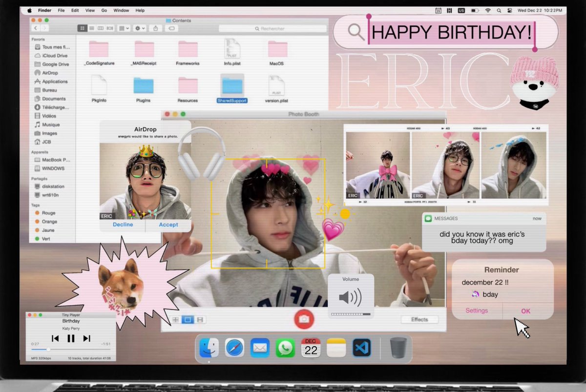Image resolution: width=586 pixels, height=392 pixels.
Task: Toggle single photo mode in Photo Booth
Action: pyautogui.click(x=188, y=319)
